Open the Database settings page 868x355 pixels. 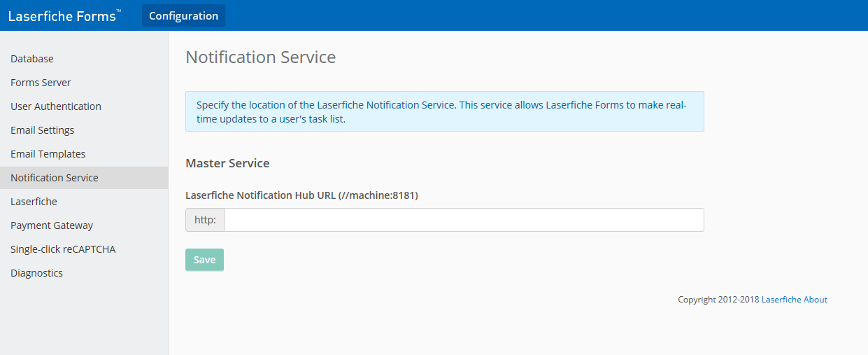[32, 59]
